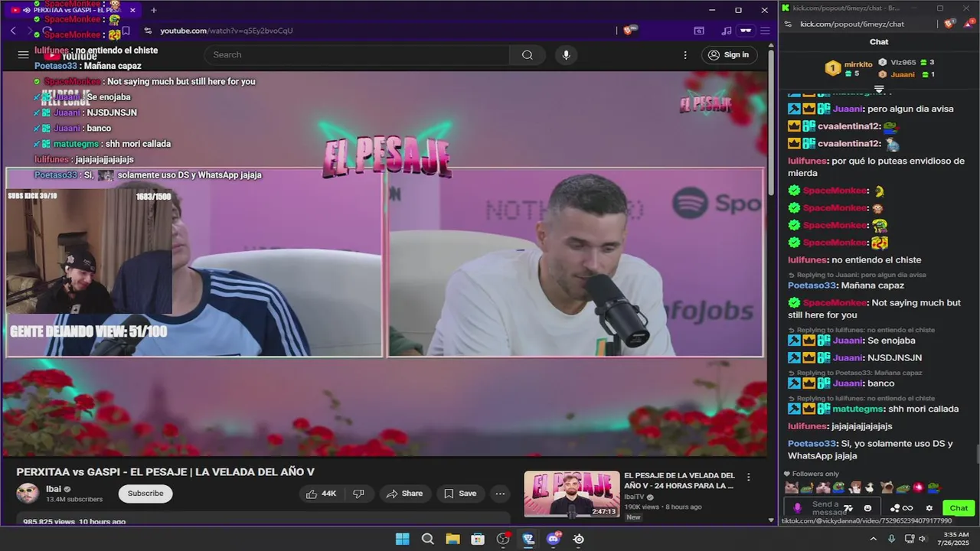
Task: Like the video with 44K likes
Action: point(321,494)
